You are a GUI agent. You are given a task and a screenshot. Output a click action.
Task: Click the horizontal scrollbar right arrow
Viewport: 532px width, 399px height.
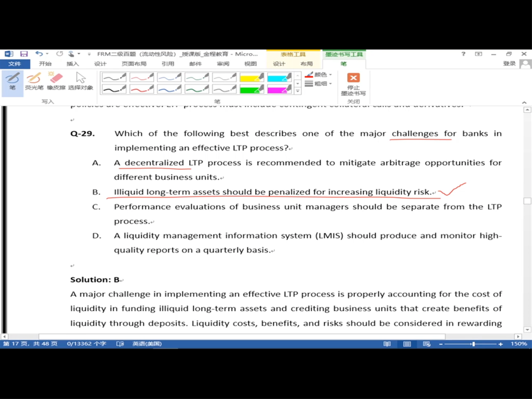click(518, 337)
